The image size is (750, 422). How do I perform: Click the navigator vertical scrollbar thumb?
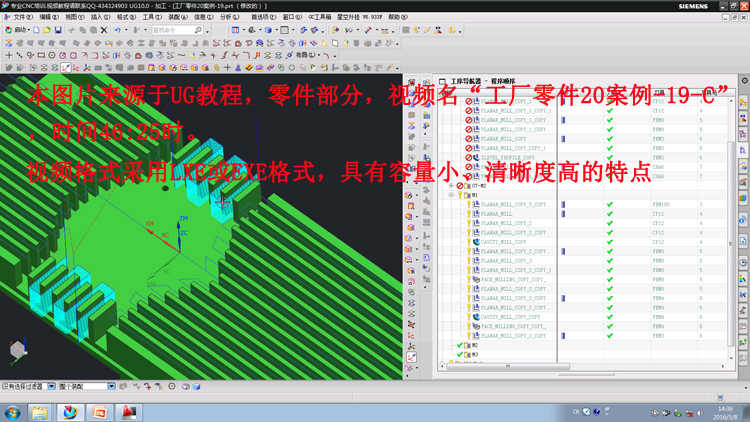coord(730,244)
